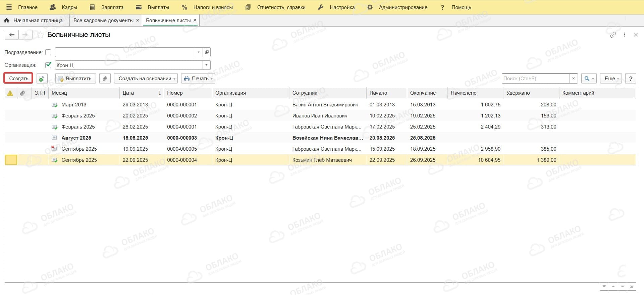
Task: Open help with the question mark button
Action: [631, 79]
